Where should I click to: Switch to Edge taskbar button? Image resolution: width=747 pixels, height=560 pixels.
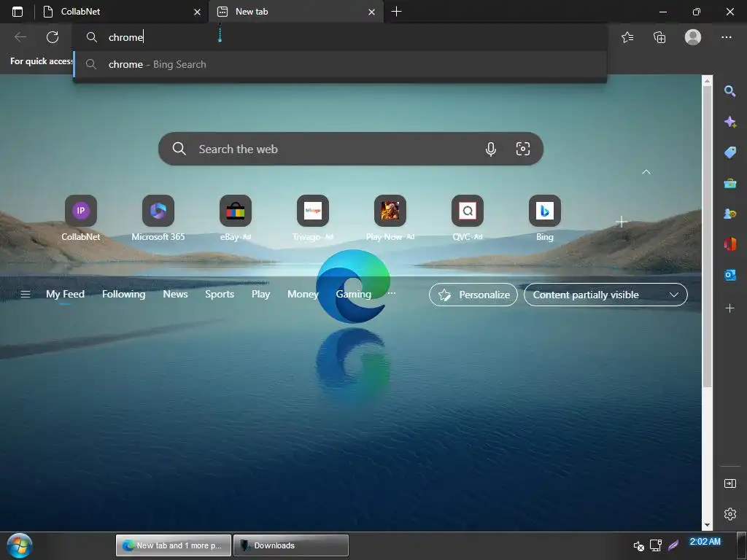tap(174, 545)
